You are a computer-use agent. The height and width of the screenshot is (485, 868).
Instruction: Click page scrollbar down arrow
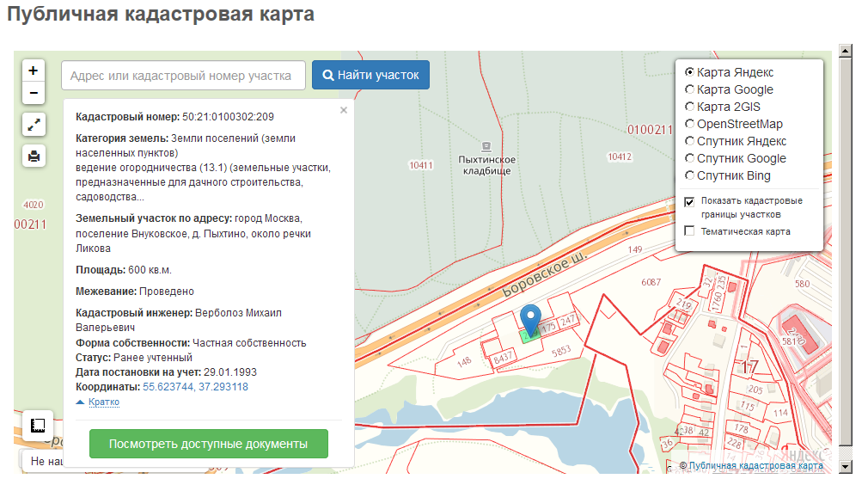click(846, 467)
